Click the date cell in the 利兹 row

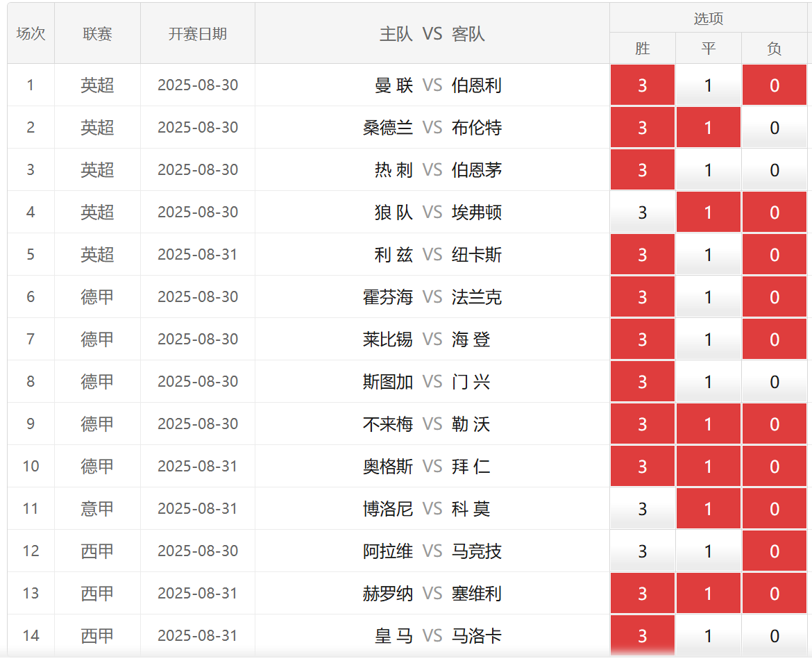[x=198, y=254]
